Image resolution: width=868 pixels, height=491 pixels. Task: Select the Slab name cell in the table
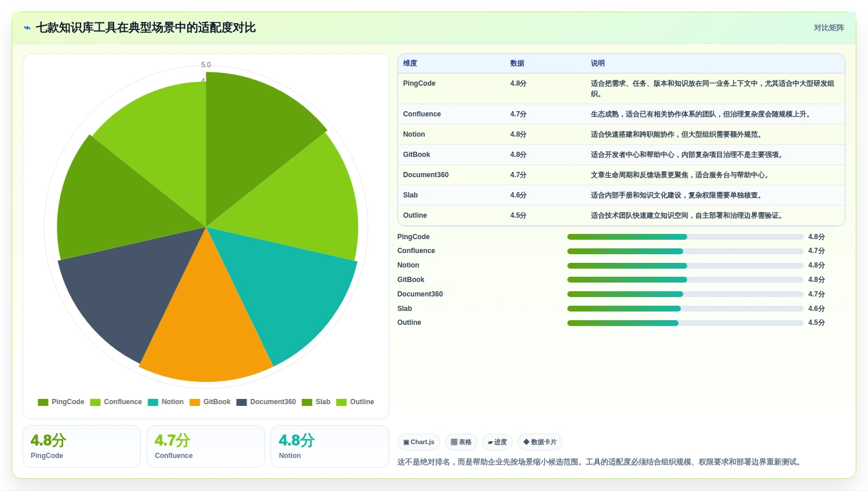[410, 195]
